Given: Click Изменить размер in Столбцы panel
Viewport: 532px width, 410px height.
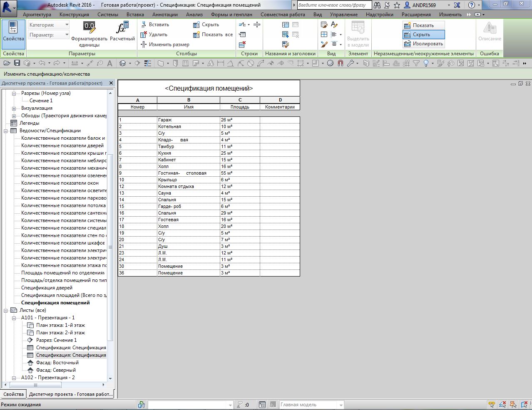Looking at the screenshot, I should [x=165, y=44].
